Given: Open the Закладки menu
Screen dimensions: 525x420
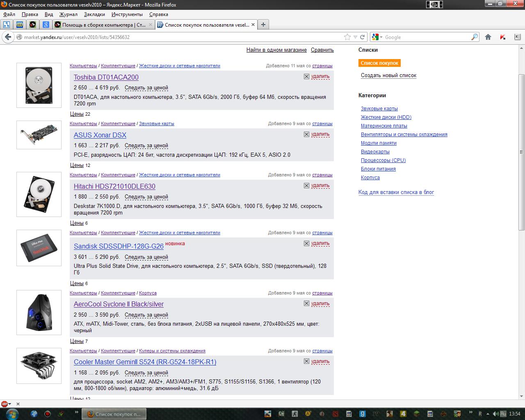Looking at the screenshot, I should tap(94, 14).
